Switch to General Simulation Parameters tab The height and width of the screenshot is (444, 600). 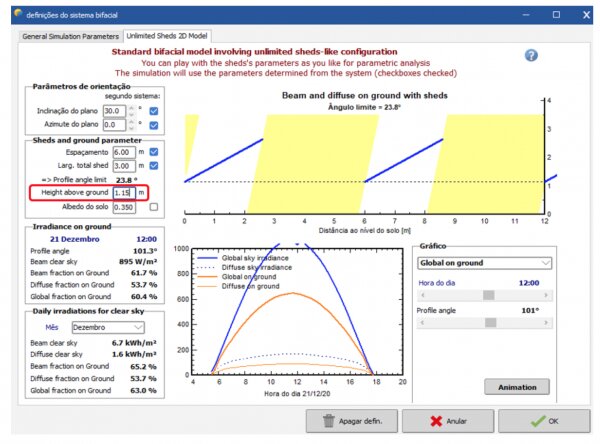(72, 36)
